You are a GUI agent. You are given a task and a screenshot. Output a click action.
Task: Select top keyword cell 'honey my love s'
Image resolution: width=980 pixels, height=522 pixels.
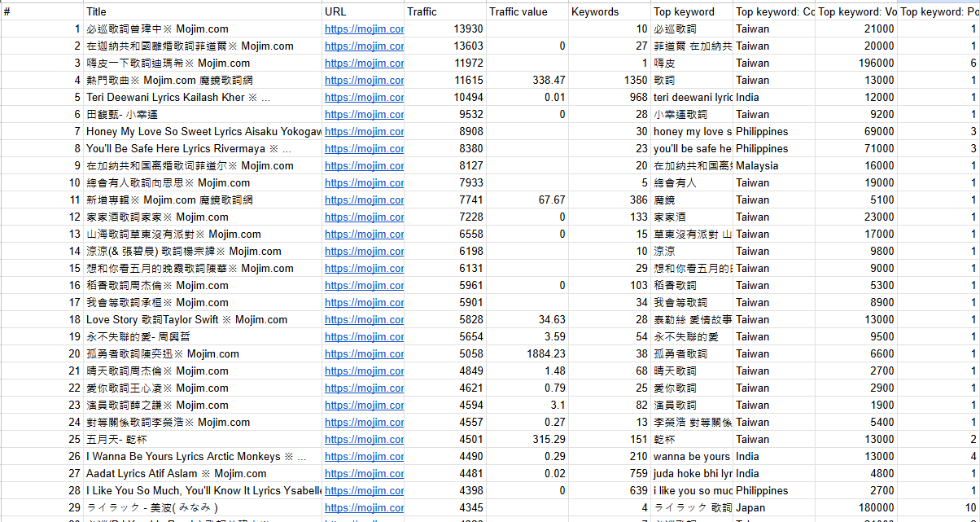click(692, 131)
